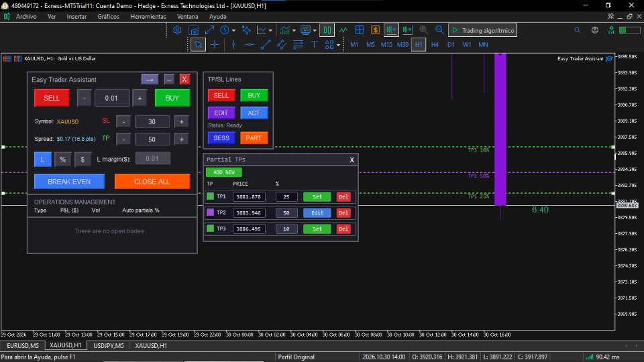Image resolution: width=644 pixels, height=362 pixels.
Task: Open the Gráficos menu
Action: tap(109, 16)
